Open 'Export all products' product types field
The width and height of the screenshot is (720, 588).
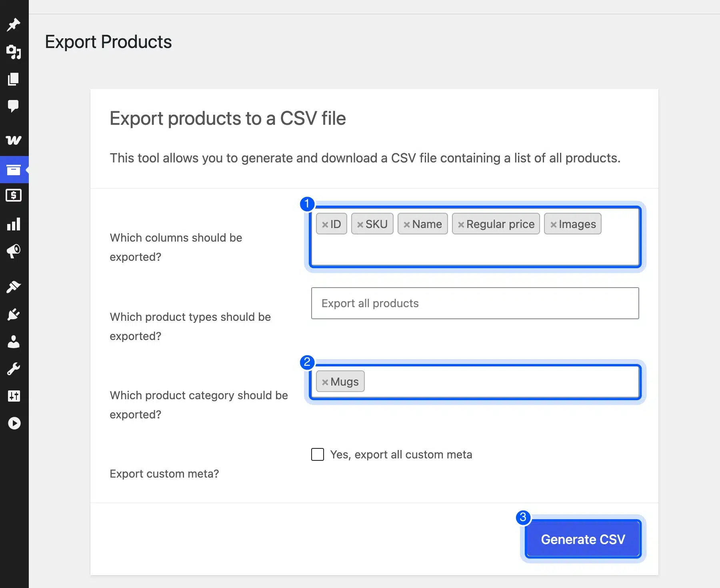click(475, 303)
